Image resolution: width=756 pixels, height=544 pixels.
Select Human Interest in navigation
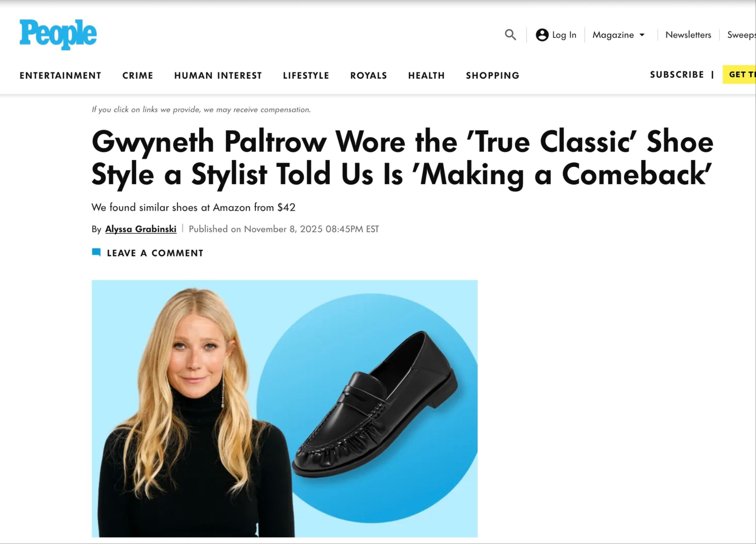(218, 76)
